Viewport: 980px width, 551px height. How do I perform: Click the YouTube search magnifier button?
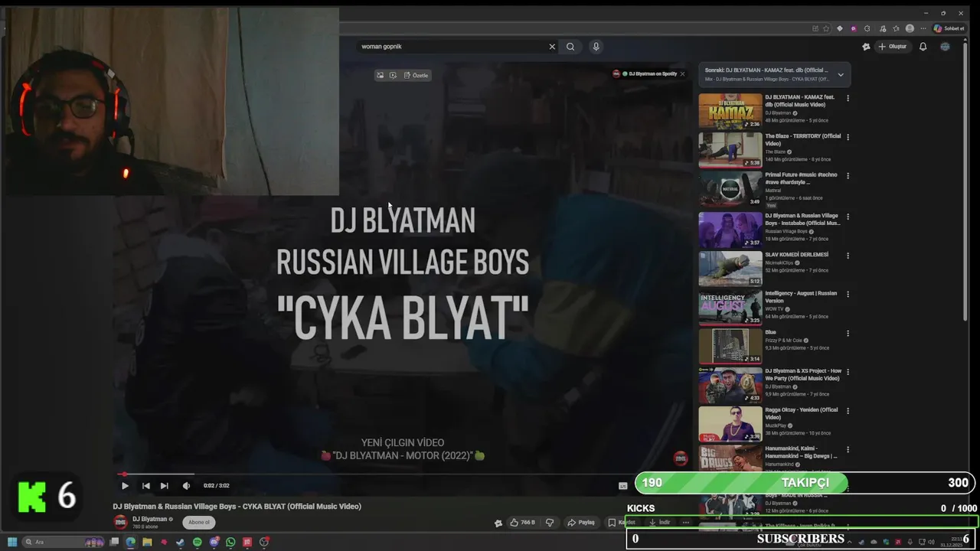pyautogui.click(x=570, y=47)
